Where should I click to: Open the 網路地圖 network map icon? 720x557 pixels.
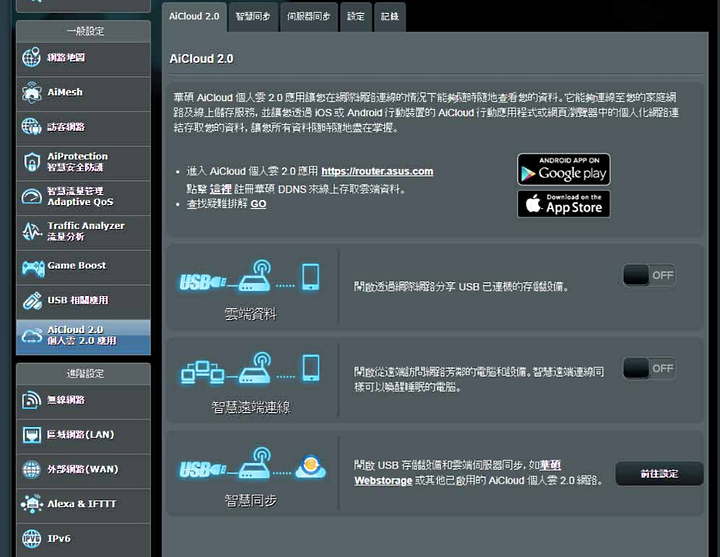tap(31, 58)
